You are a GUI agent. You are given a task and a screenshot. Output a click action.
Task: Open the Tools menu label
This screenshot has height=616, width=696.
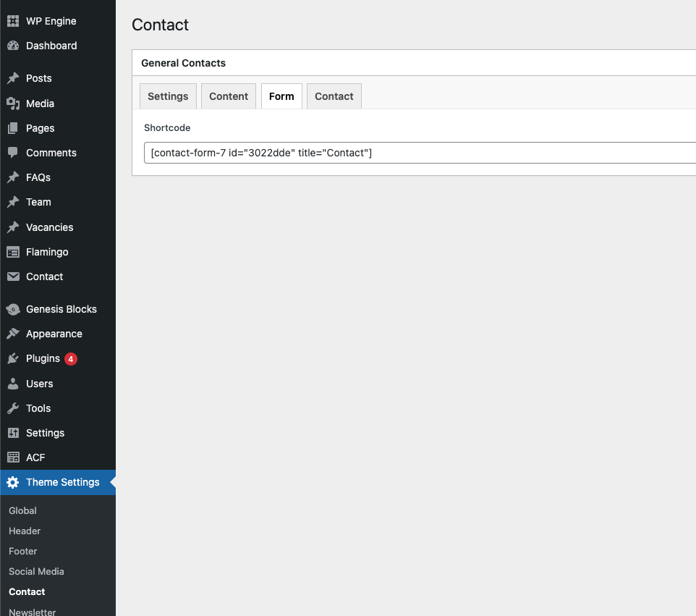[38, 408]
